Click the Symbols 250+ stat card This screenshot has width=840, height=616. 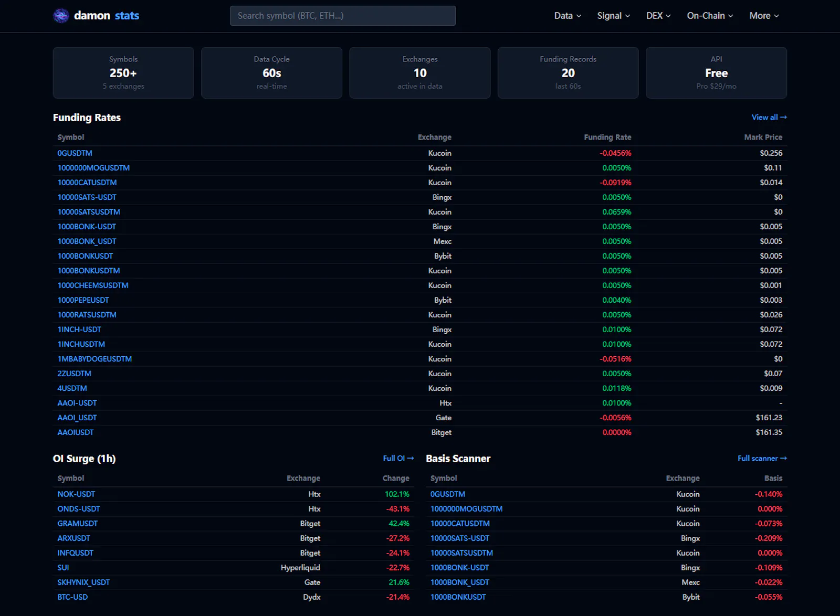tap(123, 73)
